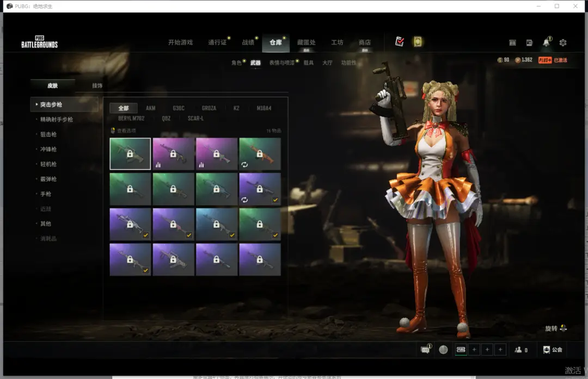The image size is (588, 379).
Task: Click the swap icon on the orange rifle skin
Action: click(244, 164)
